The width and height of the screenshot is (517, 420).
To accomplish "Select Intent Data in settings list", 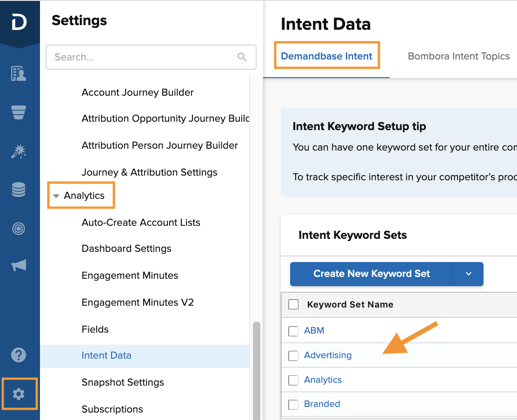I will pyautogui.click(x=145, y=356).
